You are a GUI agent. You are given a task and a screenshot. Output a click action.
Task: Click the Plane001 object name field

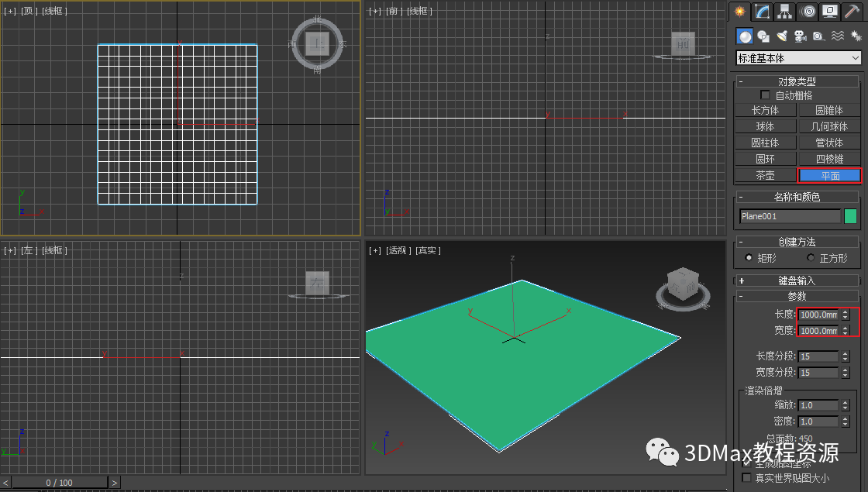pos(790,216)
